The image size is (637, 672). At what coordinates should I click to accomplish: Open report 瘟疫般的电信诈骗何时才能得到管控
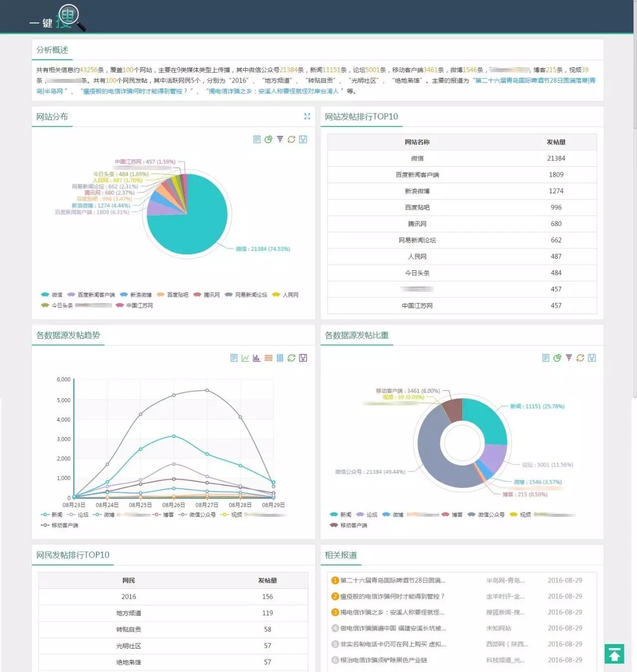point(392,596)
